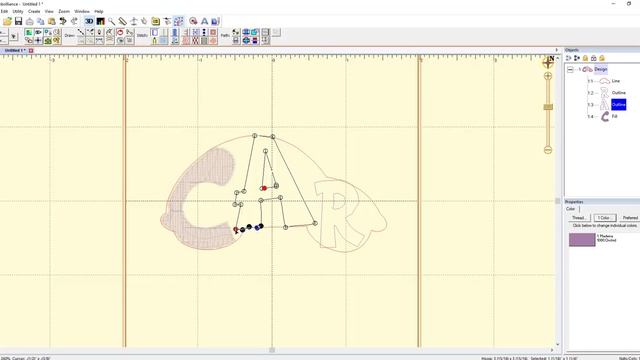
Task: Click the Undo arrow icon
Action: pyautogui.click(x=63, y=21)
